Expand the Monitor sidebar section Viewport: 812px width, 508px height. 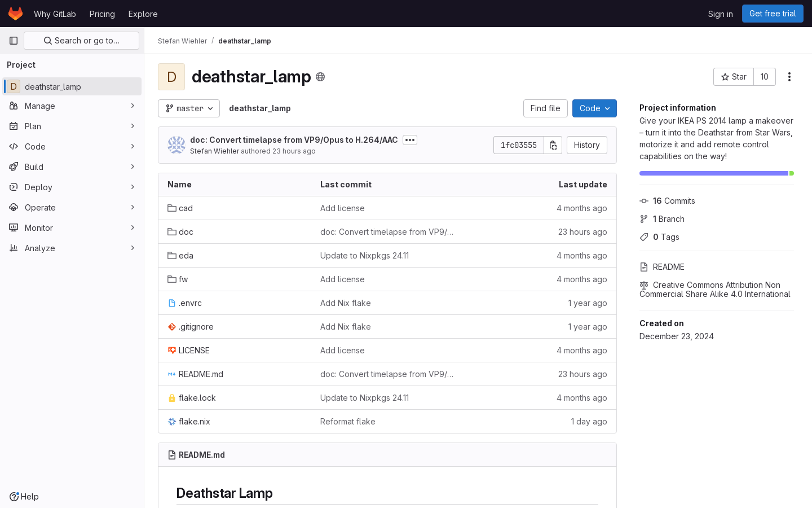click(72, 228)
